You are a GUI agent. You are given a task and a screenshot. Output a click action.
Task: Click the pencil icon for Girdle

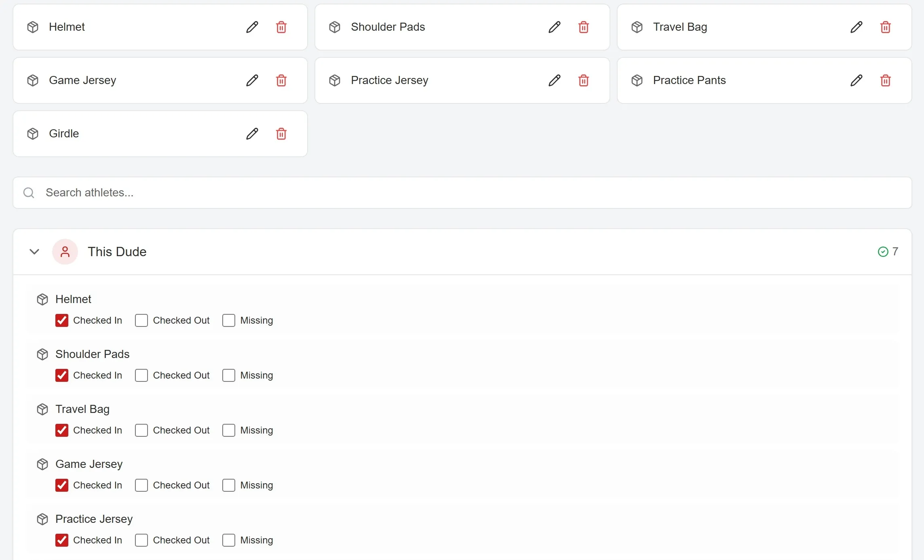pyautogui.click(x=252, y=134)
